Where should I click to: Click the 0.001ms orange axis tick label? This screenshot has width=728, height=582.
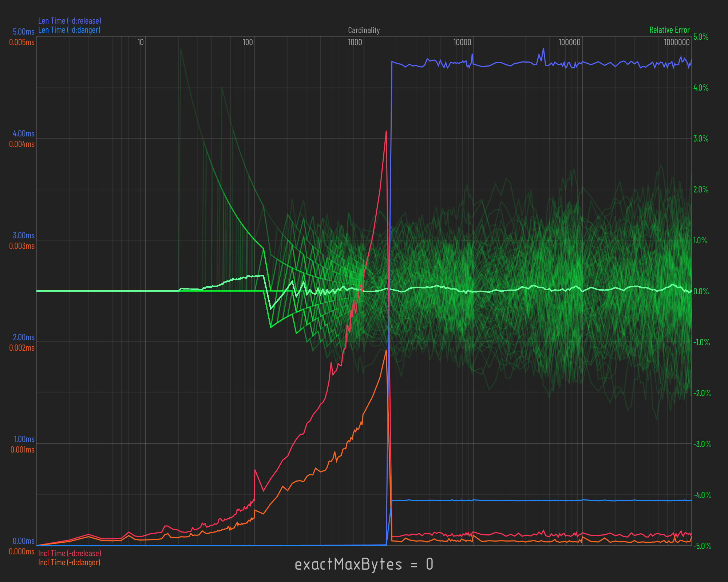coord(22,450)
